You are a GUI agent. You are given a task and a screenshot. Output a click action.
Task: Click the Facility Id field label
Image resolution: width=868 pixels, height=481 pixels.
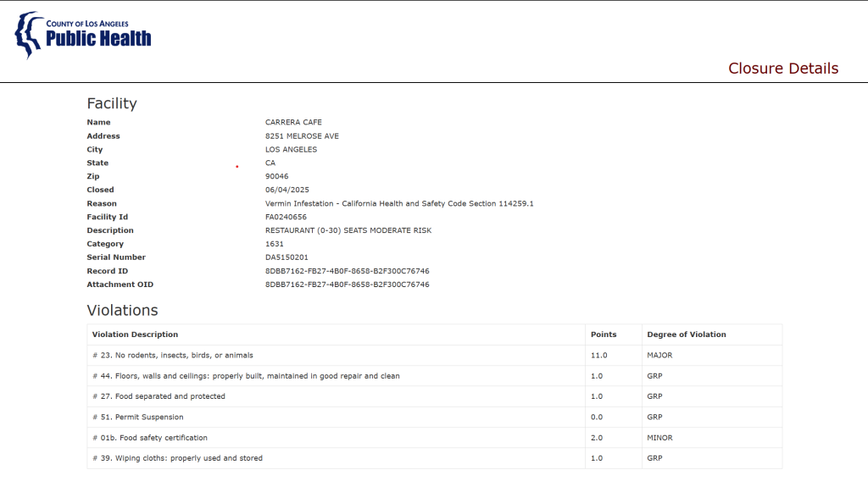pos(108,217)
